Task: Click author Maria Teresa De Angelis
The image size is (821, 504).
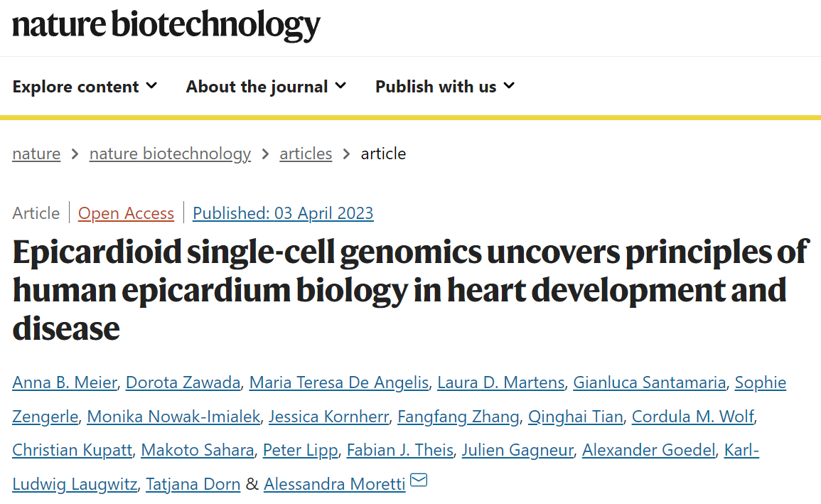Action: 339,382
